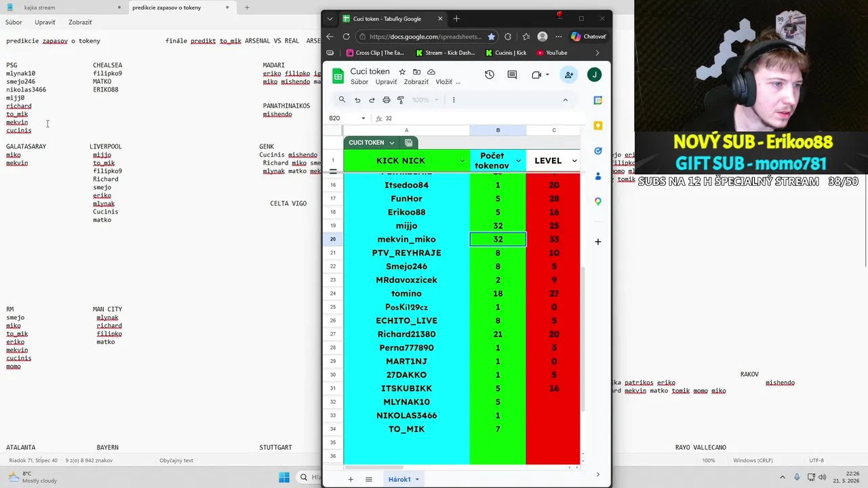The image size is (868, 488).
Task: Print the Cuci token spreadsheet
Action: (387, 100)
